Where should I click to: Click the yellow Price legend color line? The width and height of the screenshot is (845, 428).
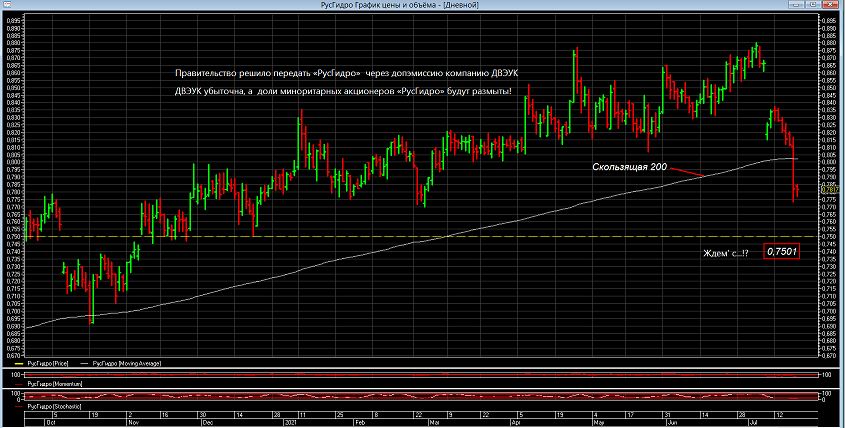pos(20,364)
